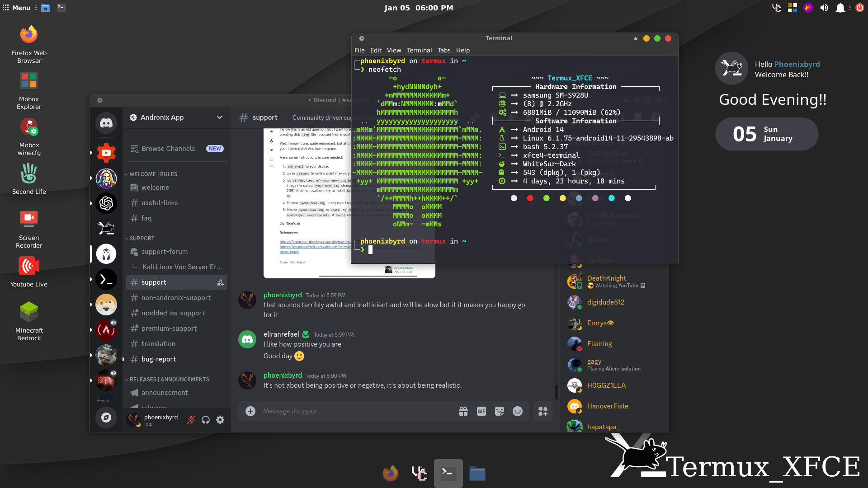The width and height of the screenshot is (868, 488).
Task: Open the Help menu in Terminal
Action: [463, 50]
